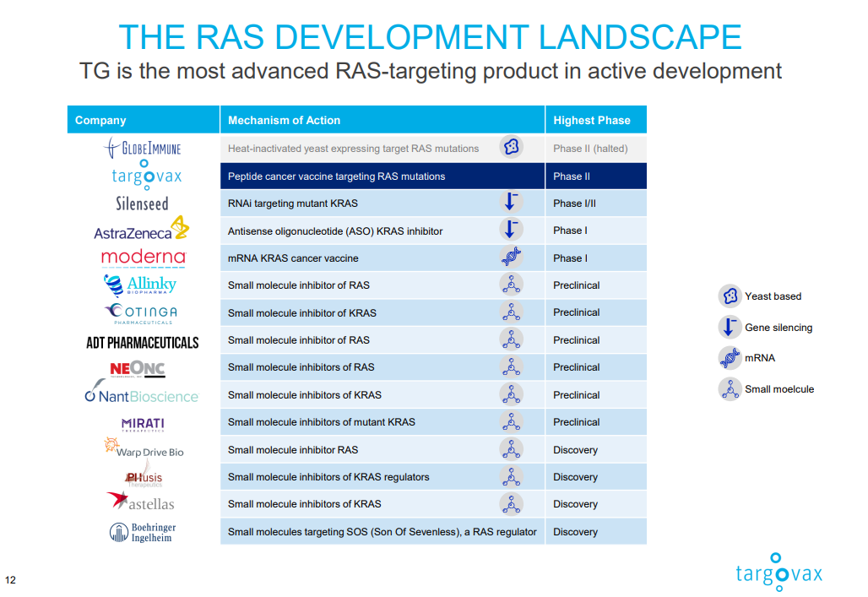Screen dimensions: 868x597
Task: Click the Targovax logo in the company column
Action: [147, 175]
